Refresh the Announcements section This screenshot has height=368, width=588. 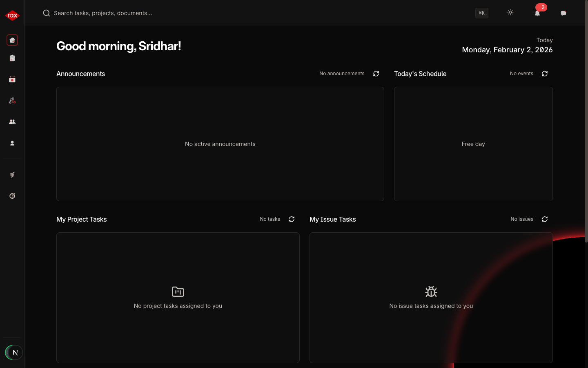pos(376,74)
